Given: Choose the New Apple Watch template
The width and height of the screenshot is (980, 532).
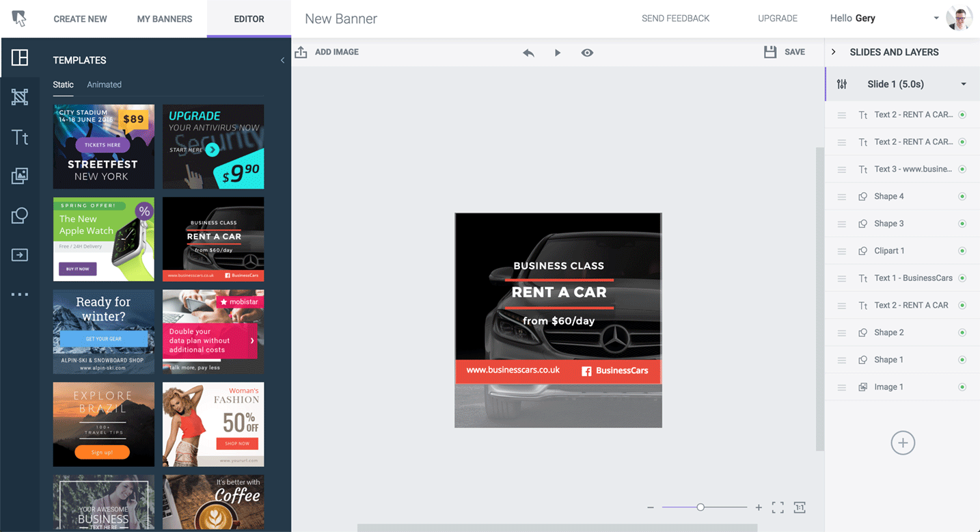Looking at the screenshot, I should pyautogui.click(x=104, y=239).
